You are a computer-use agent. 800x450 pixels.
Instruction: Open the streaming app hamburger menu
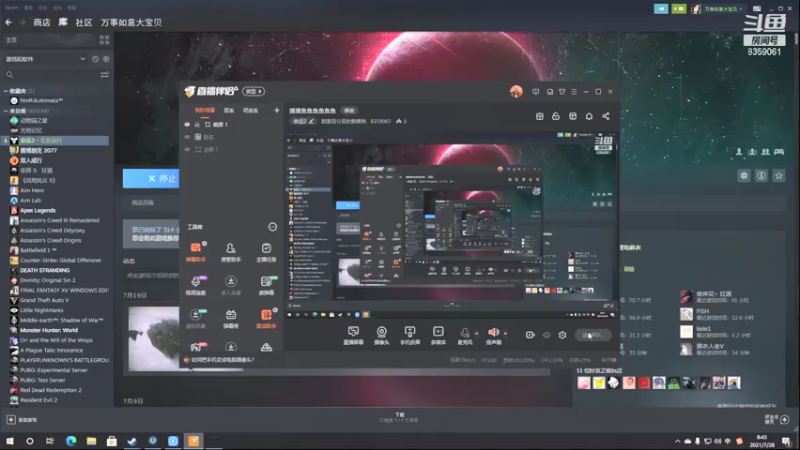point(574,92)
